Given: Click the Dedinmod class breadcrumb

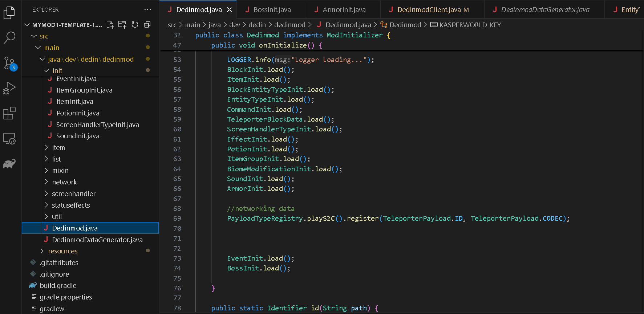Looking at the screenshot, I should click(405, 25).
